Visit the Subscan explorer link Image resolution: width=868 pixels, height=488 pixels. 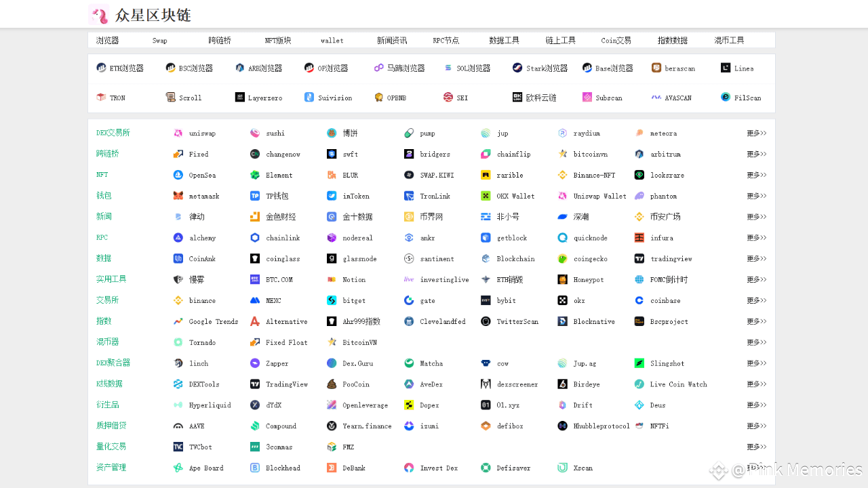tap(603, 97)
